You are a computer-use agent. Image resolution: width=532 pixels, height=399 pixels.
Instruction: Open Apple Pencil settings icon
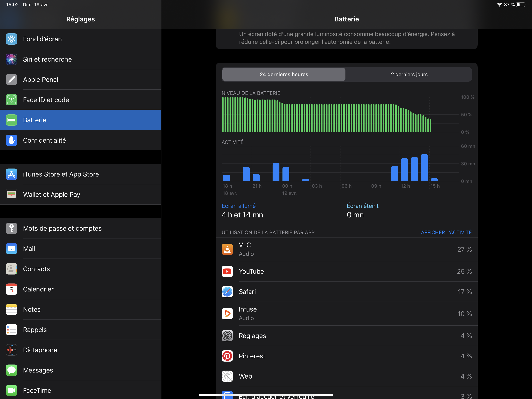pos(11,79)
